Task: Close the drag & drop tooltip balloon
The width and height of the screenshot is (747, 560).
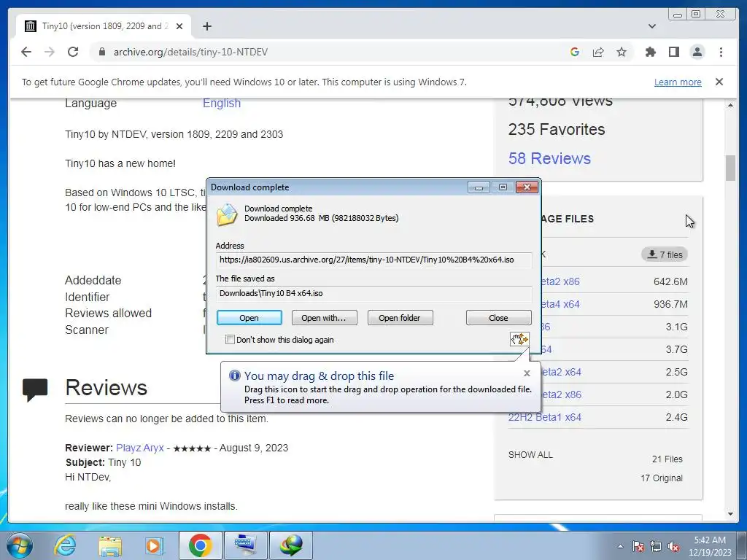Action: 527,373
